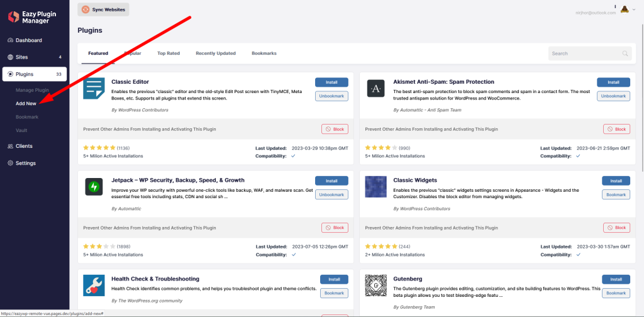Click Akismet star rating

(x=381, y=148)
